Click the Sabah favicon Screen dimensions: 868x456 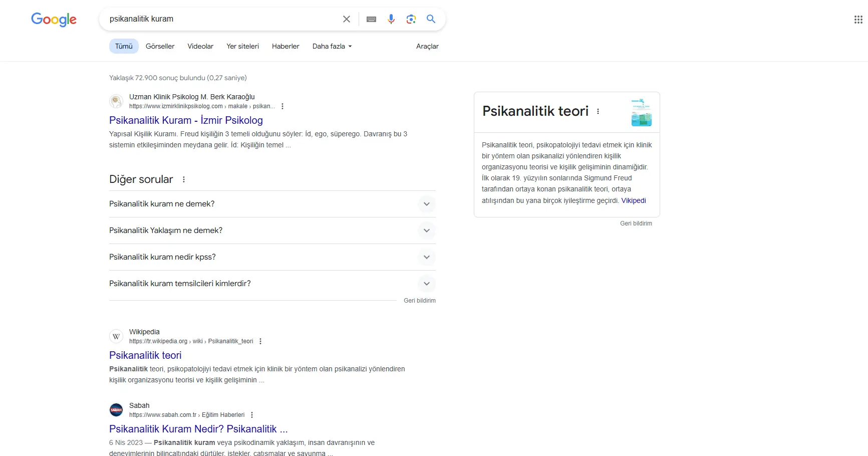116,410
